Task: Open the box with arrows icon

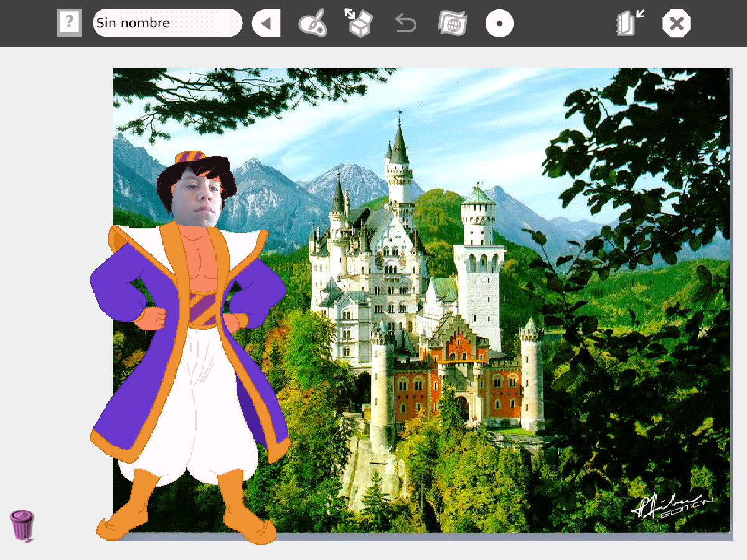Action: coord(359,23)
